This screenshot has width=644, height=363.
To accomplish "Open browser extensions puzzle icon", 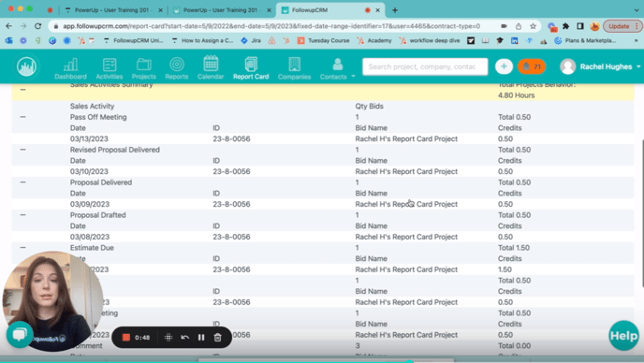I will click(x=566, y=26).
